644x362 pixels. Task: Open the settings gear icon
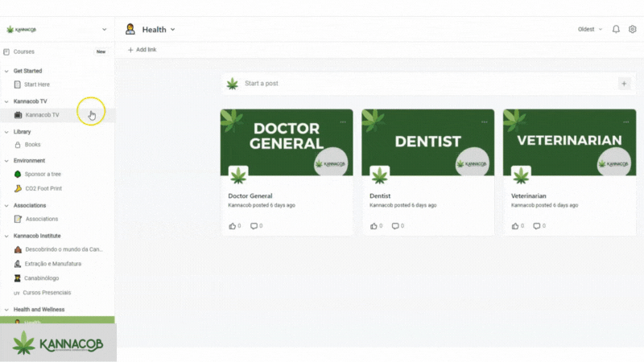[632, 29]
